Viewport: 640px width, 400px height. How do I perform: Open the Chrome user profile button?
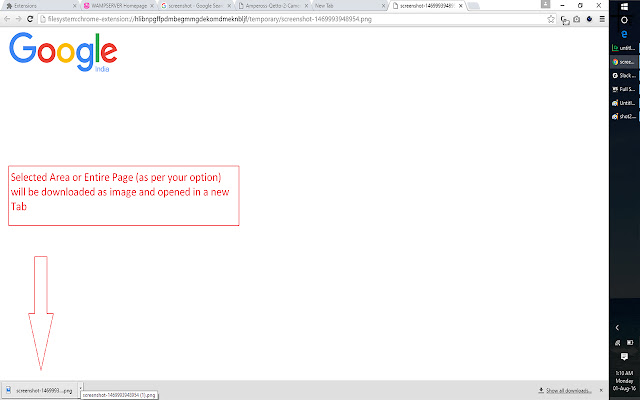point(545,4)
